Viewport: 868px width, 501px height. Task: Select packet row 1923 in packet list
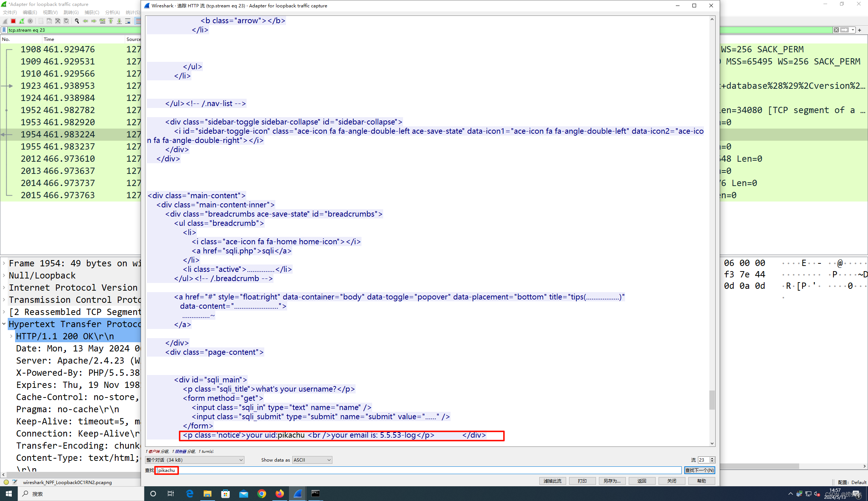tap(71, 86)
